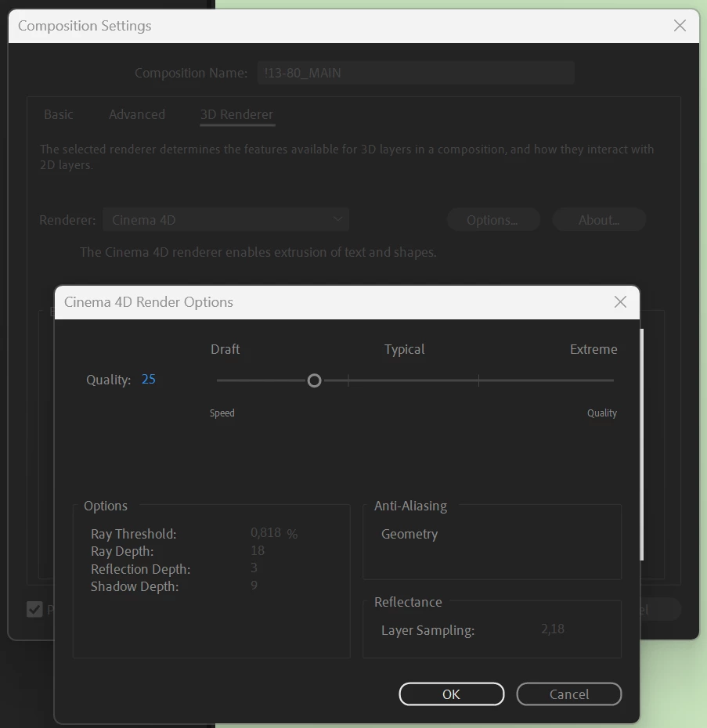Click the Speed label under the slider
Screen dimensions: 707x728
click(222, 413)
